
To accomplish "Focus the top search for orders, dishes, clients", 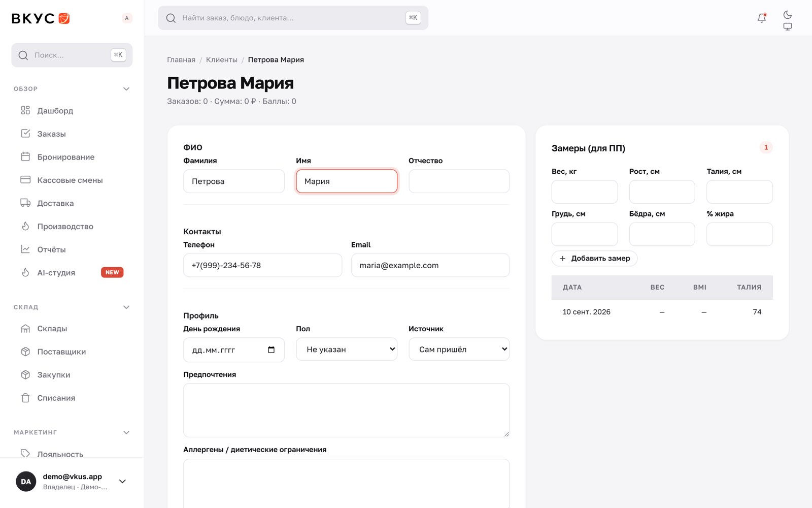I will [x=293, y=18].
